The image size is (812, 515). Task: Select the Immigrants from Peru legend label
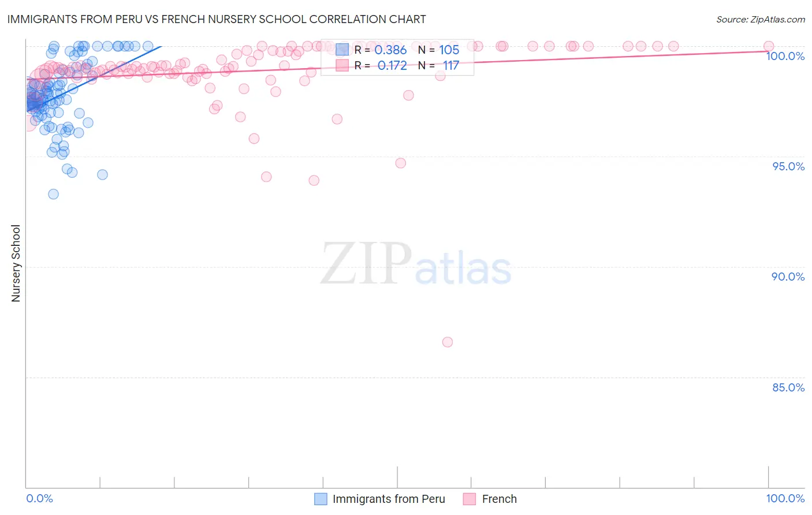click(389, 499)
